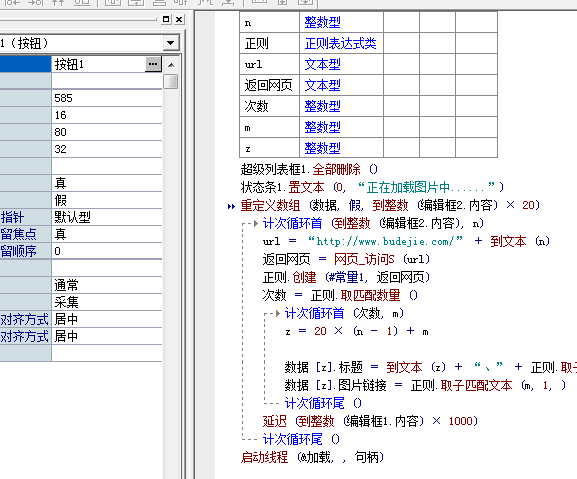This screenshot has width=577, height=479.
Task: Click 计次循环首 (次数, m) loop line
Action: pos(344,314)
